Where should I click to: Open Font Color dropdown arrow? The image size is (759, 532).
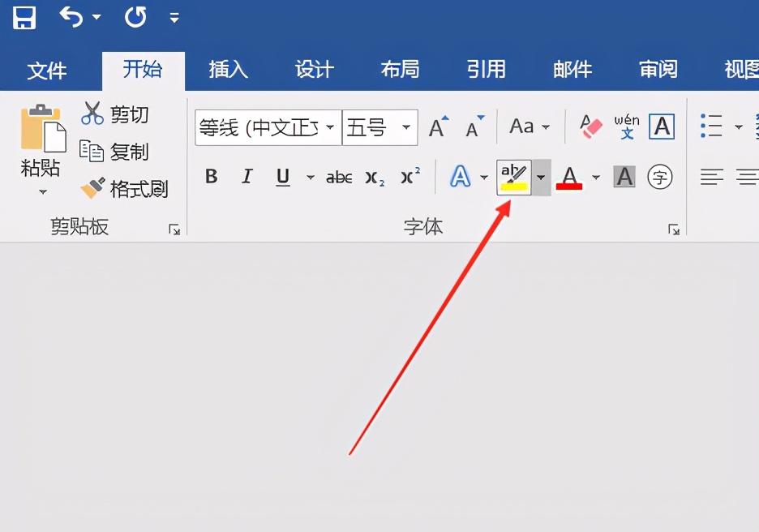click(596, 178)
